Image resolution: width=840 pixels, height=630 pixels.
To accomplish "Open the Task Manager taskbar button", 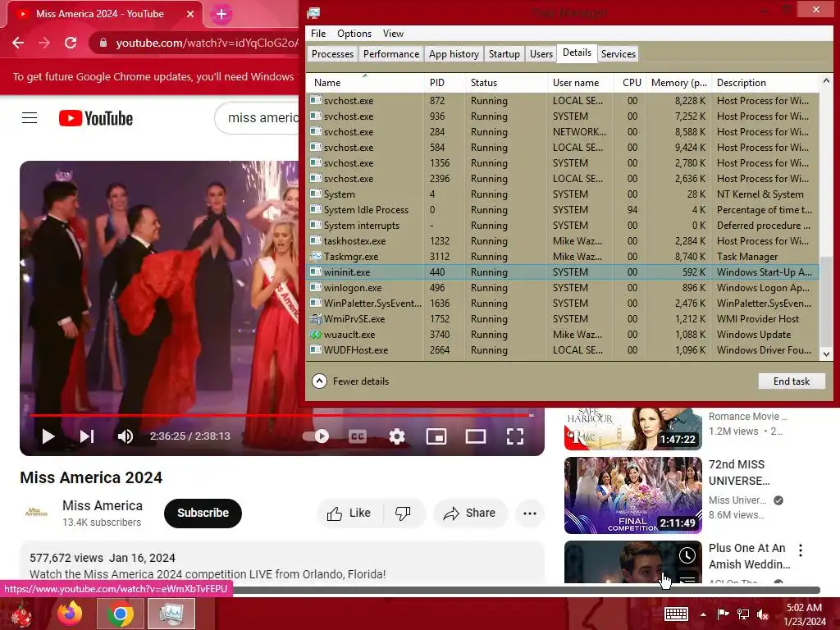I will point(171,614).
